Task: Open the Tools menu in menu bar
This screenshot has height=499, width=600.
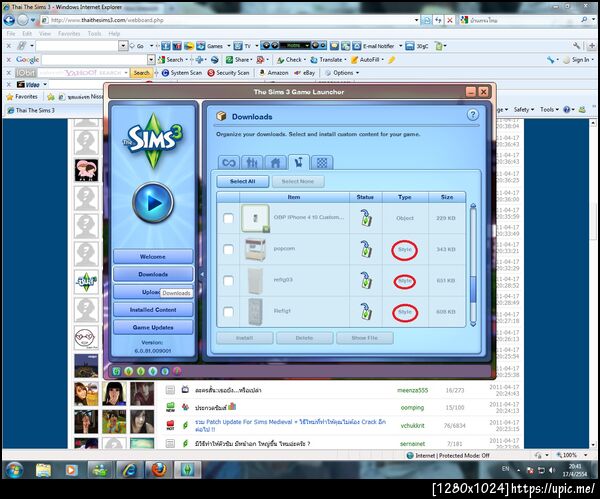Action: click(94, 34)
